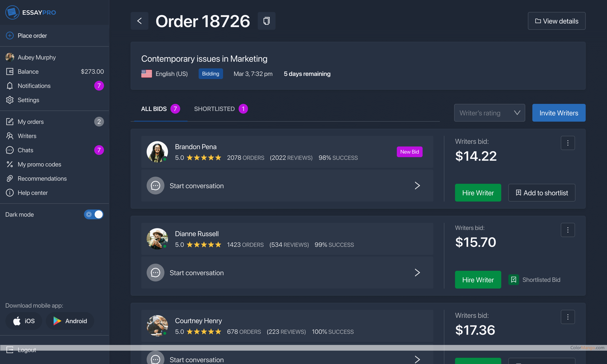Click Invite Writers button

(559, 113)
